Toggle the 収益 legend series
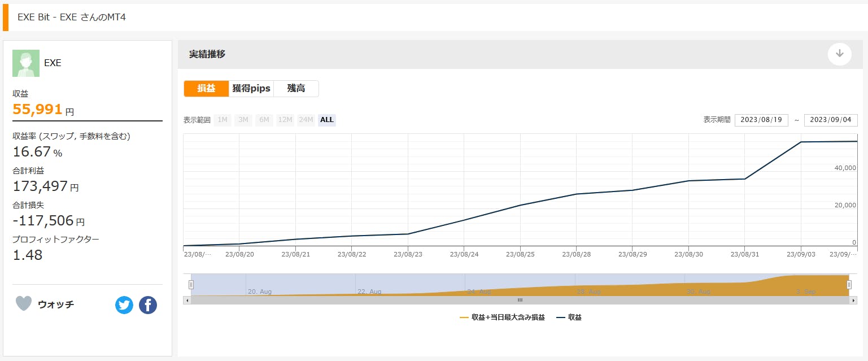The width and height of the screenshot is (868, 361). pos(569,317)
